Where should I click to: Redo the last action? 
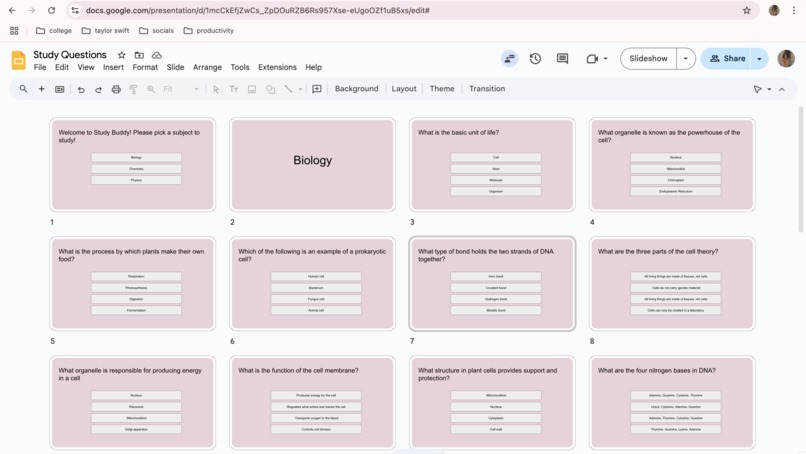(98, 89)
